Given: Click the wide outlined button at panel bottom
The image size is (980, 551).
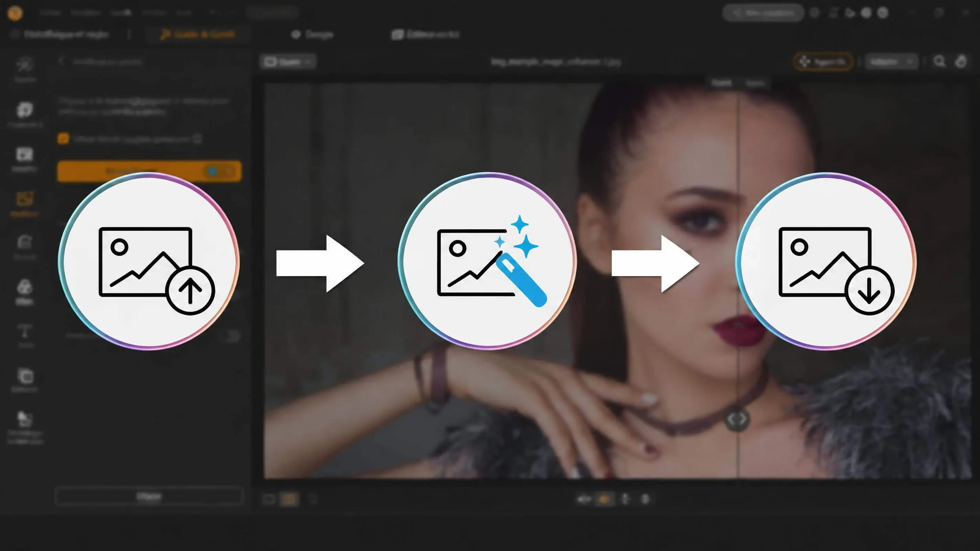Looking at the screenshot, I should (149, 496).
